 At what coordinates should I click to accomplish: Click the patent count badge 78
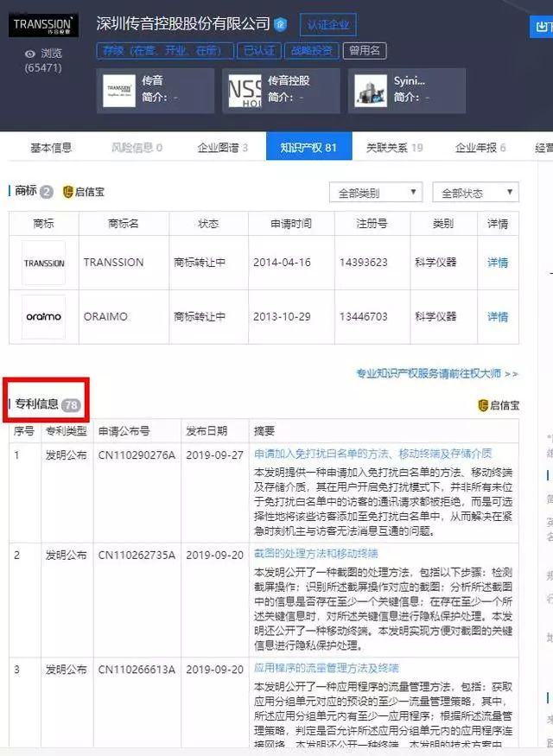pyautogui.click(x=72, y=405)
